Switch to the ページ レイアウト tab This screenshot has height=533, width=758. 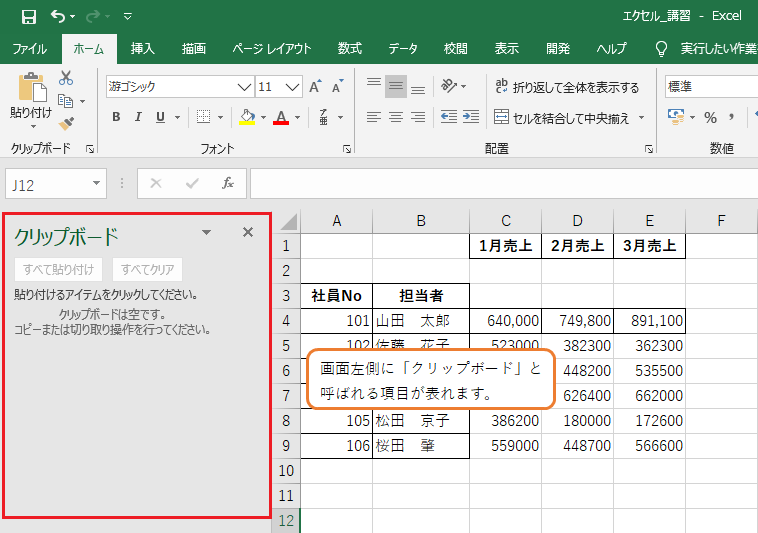point(272,49)
